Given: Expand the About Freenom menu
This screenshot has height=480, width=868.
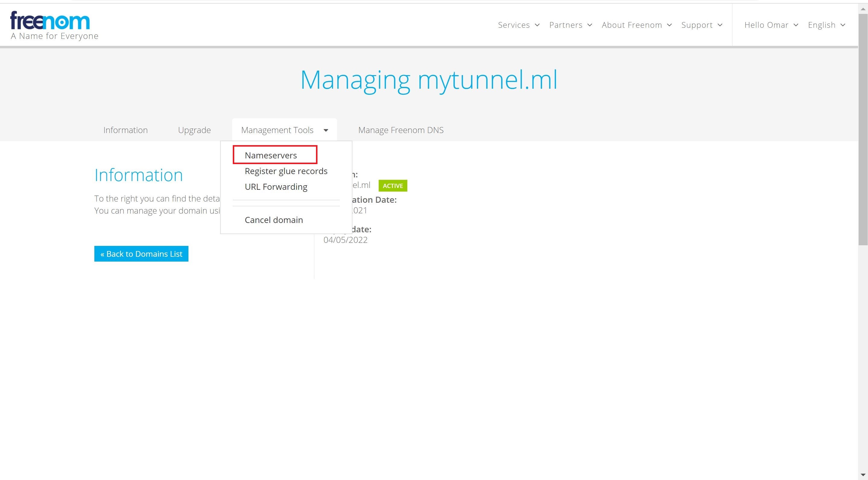Looking at the screenshot, I should [x=636, y=25].
